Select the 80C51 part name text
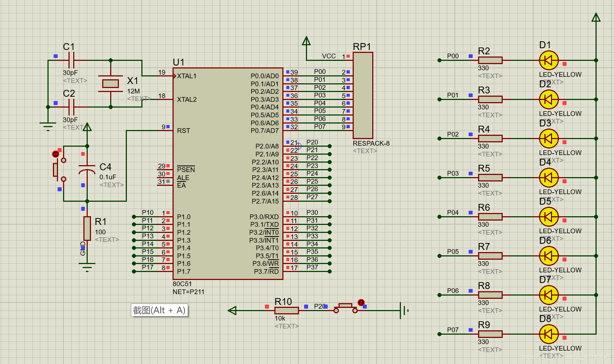The image size is (614, 364). click(182, 284)
